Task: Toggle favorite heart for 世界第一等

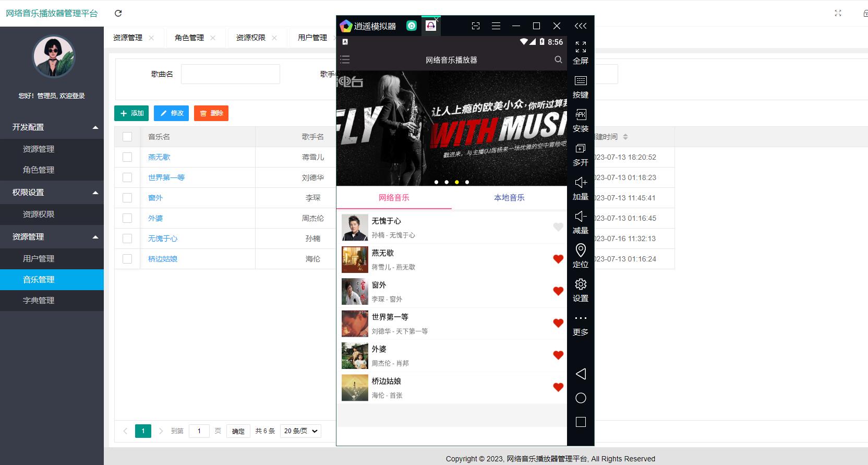Action: coord(558,323)
